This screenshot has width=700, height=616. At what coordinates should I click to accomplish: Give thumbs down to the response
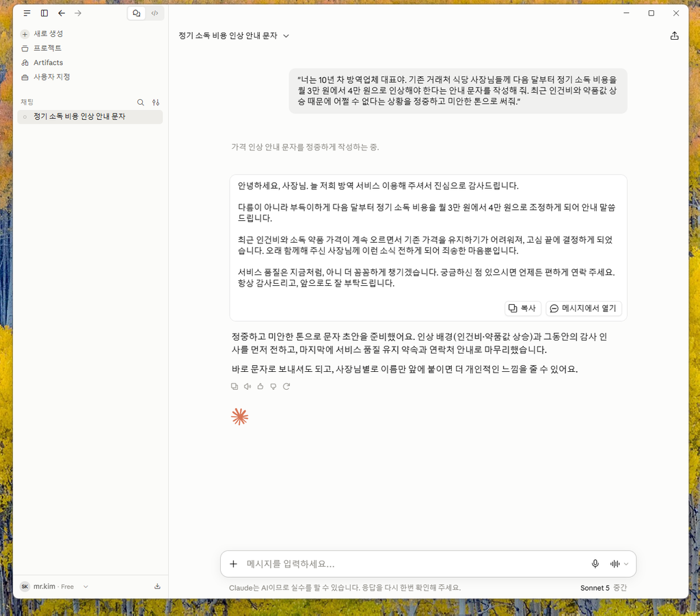coord(273,386)
